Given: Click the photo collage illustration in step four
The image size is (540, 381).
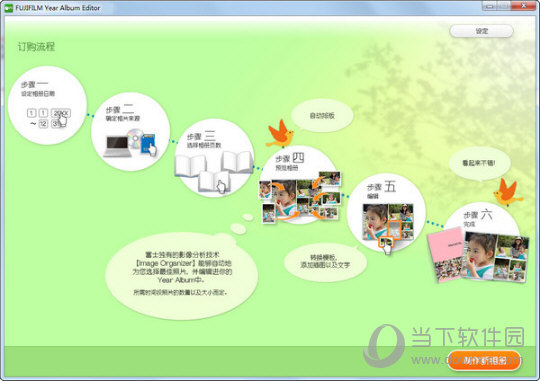Looking at the screenshot, I should (300, 197).
